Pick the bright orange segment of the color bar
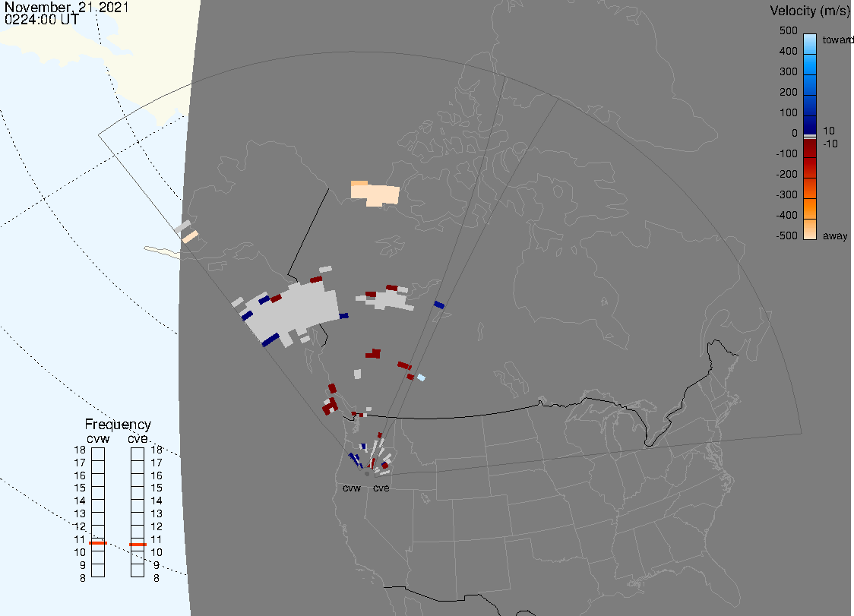The width and height of the screenshot is (854, 616). click(x=810, y=209)
